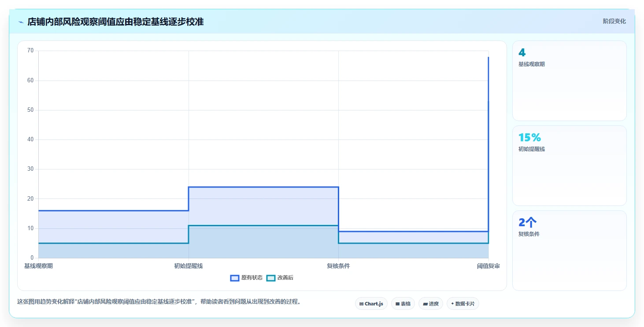This screenshot has width=644, height=327.
Task: Click the y-axis value 50
Action: point(30,110)
